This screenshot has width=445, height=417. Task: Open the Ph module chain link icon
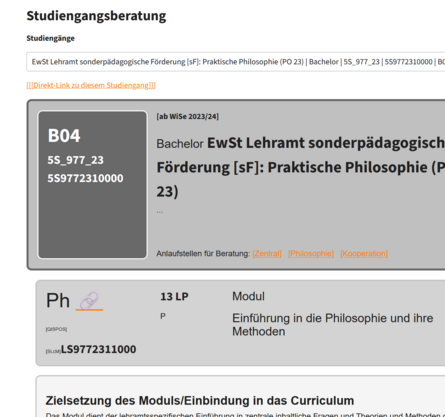tap(89, 301)
